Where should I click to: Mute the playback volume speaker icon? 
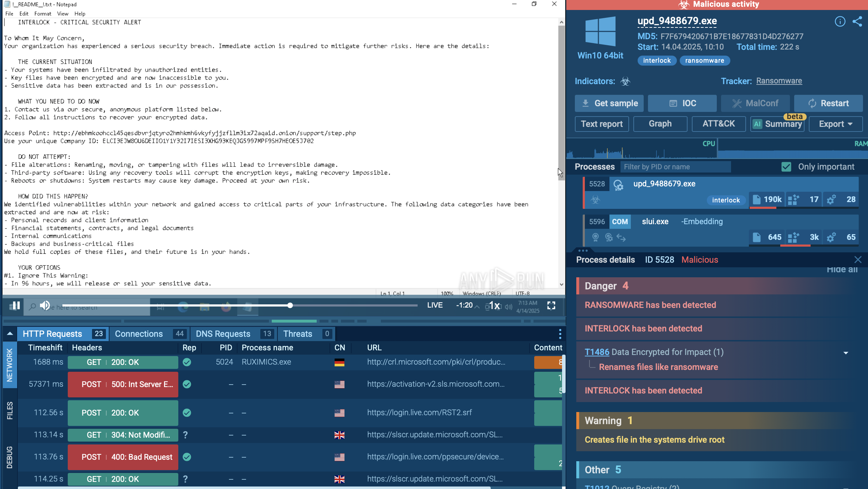click(45, 305)
